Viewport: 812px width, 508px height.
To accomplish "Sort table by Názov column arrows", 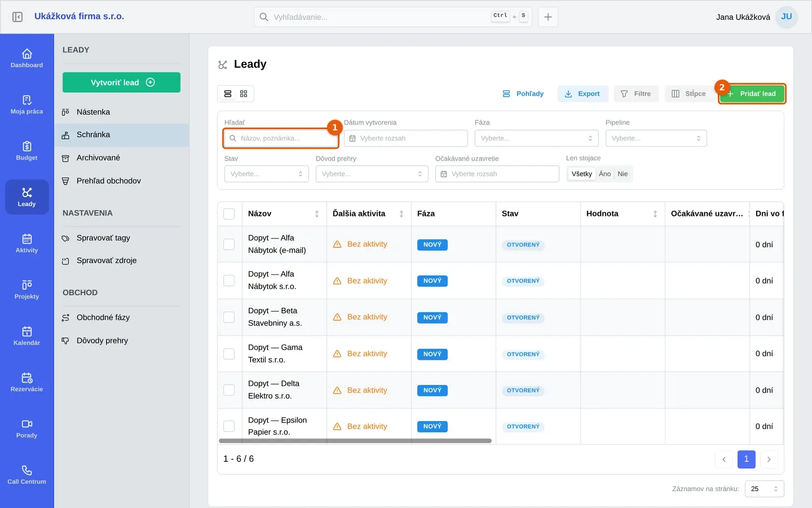I will [x=317, y=214].
